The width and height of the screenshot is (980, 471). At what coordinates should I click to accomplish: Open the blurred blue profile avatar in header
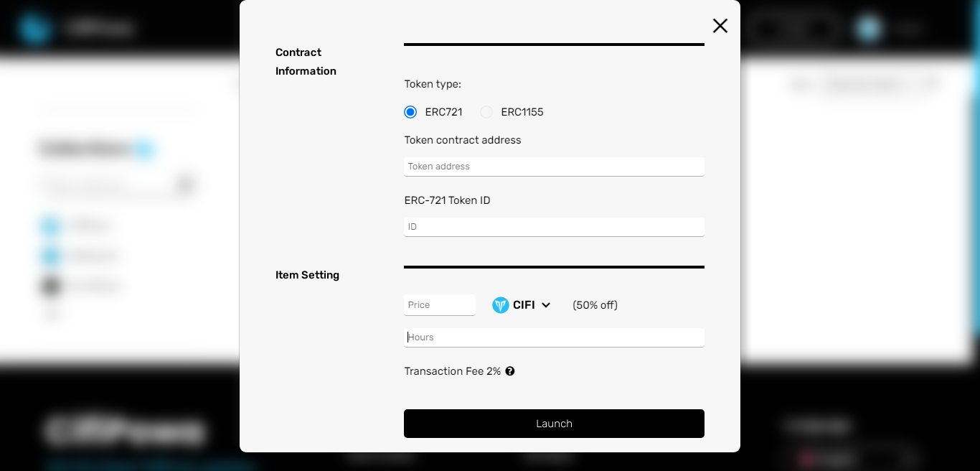click(869, 29)
